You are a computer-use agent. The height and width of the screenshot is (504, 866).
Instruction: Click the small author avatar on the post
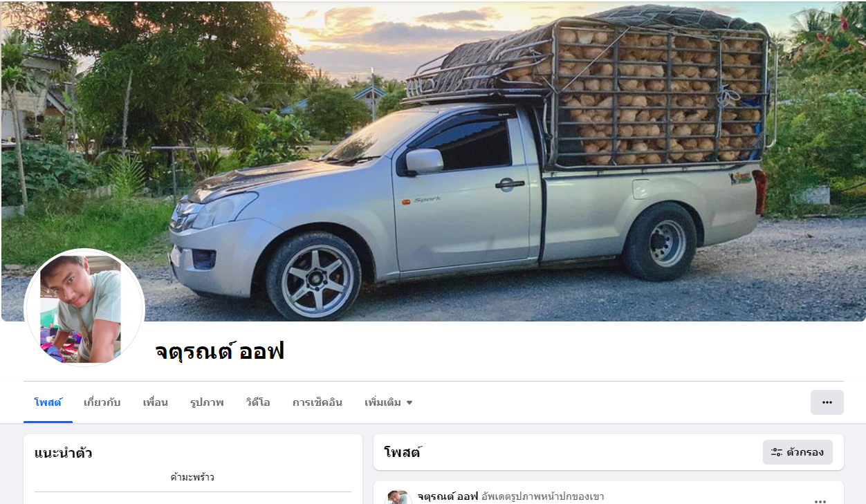(398, 498)
